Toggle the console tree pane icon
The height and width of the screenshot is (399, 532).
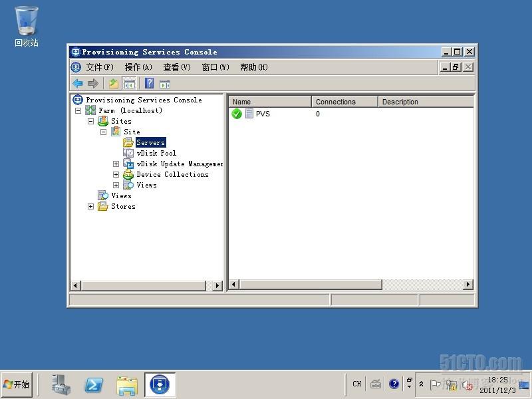tap(129, 83)
